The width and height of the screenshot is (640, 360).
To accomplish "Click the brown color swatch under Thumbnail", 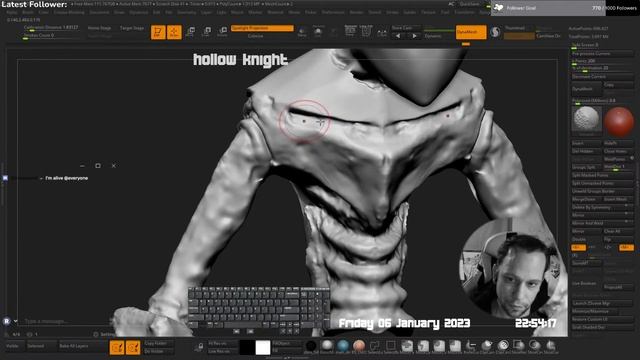I will point(519,36).
